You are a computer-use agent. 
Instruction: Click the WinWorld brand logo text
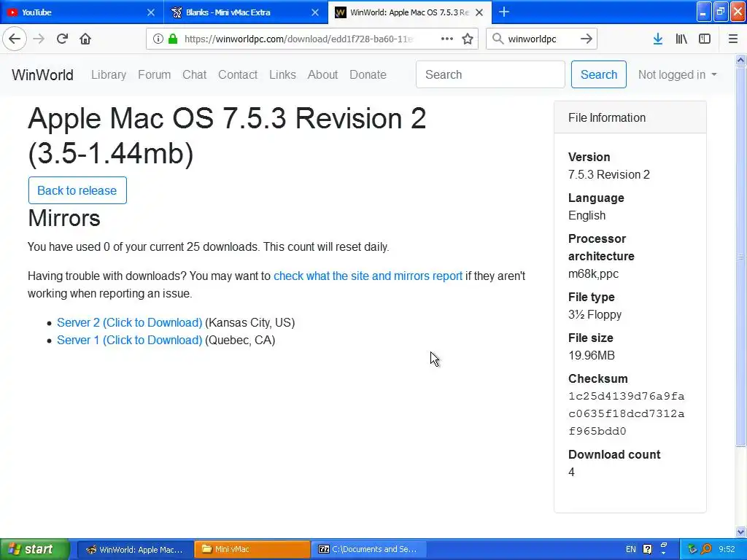[x=42, y=75]
